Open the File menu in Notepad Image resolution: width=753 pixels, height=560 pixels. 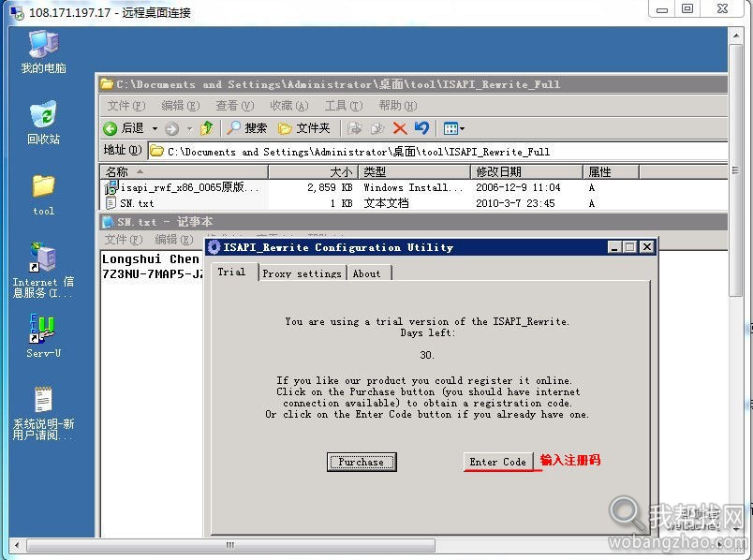coord(124,240)
